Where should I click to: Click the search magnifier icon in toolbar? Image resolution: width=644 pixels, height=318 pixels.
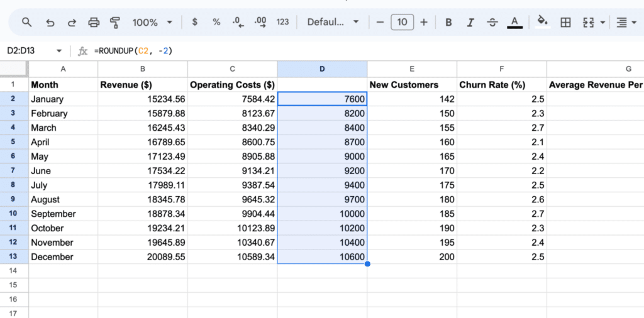click(x=26, y=22)
